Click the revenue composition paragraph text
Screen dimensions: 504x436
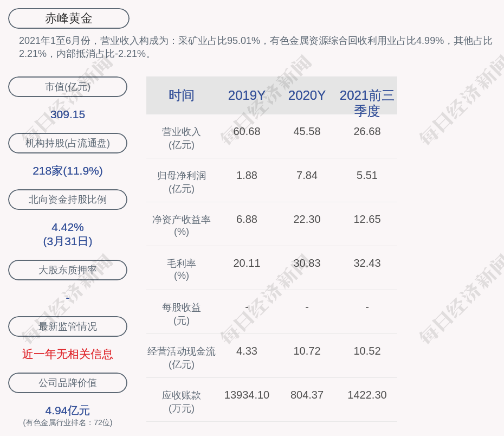coord(256,47)
